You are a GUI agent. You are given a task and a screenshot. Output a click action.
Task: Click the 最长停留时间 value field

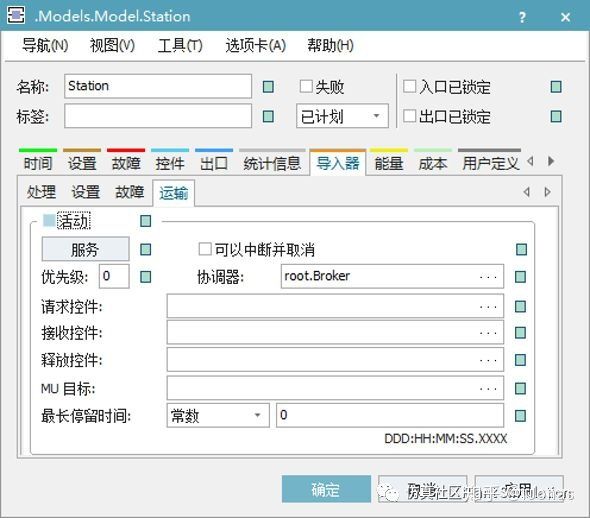[x=390, y=415]
